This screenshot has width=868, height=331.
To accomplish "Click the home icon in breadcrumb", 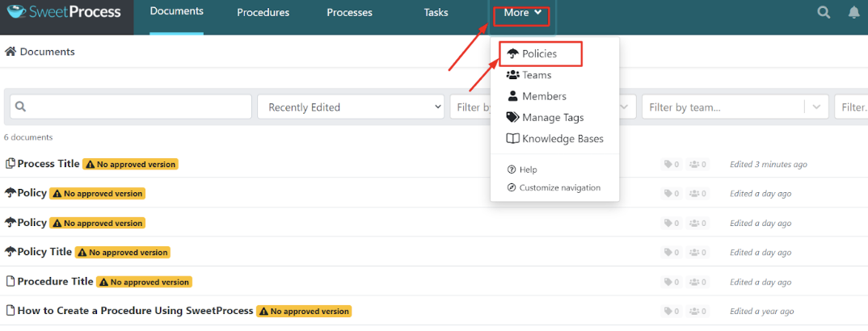I will coord(10,52).
